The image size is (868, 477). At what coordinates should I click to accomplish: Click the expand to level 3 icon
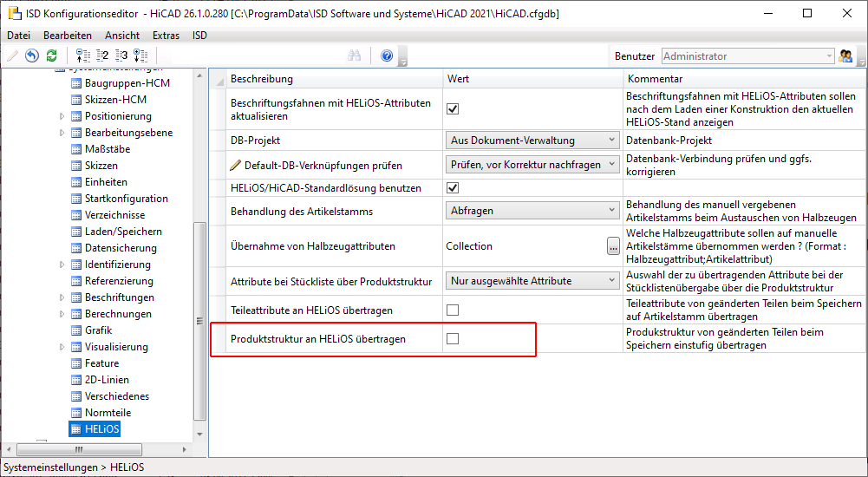coord(121,56)
